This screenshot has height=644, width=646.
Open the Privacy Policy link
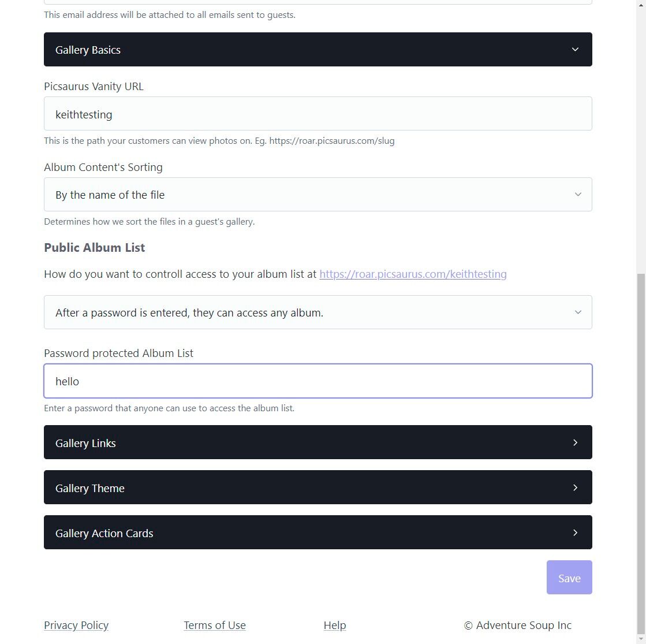pyautogui.click(x=76, y=626)
